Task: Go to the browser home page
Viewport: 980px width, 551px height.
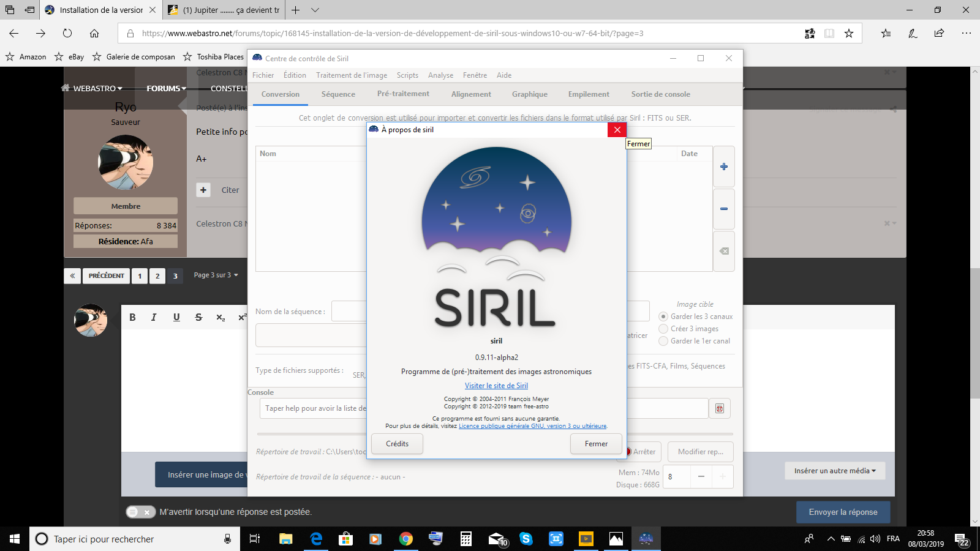Action: pos(94,33)
